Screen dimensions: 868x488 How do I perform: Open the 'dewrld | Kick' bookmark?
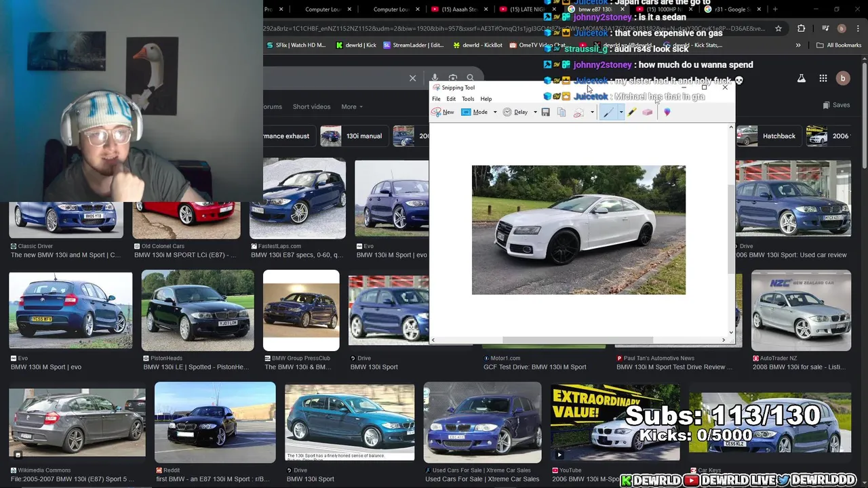tap(356, 45)
